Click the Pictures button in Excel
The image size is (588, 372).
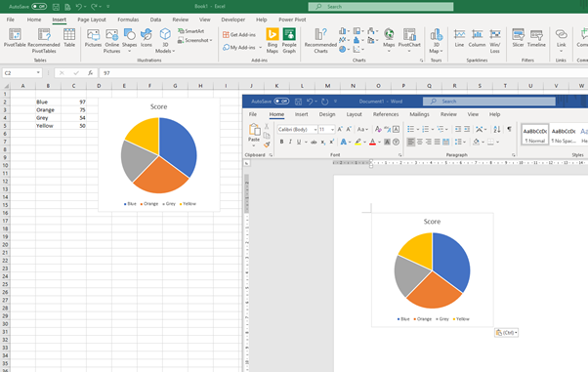(93, 38)
